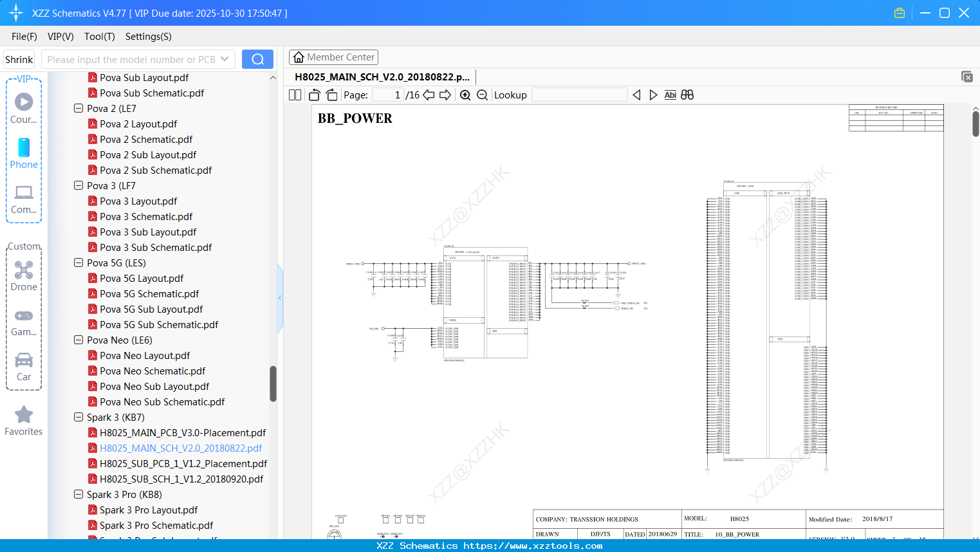Open the Member Center
The height and width of the screenshot is (552, 980).
[x=333, y=57]
